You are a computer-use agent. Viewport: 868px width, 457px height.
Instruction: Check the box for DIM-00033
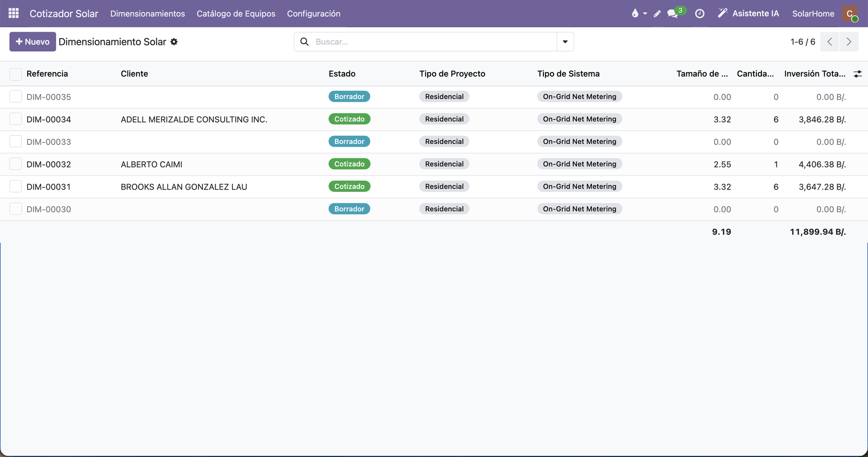coord(15,142)
